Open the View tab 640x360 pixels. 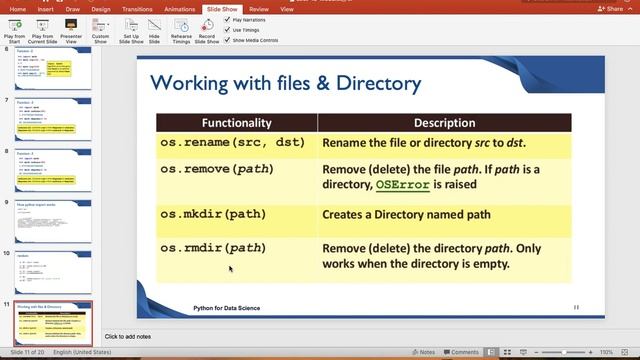287,9
